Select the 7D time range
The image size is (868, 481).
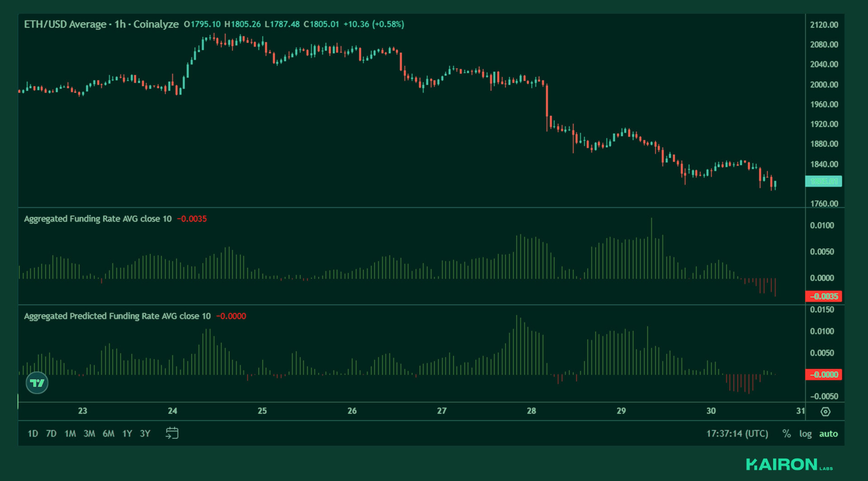click(51, 434)
